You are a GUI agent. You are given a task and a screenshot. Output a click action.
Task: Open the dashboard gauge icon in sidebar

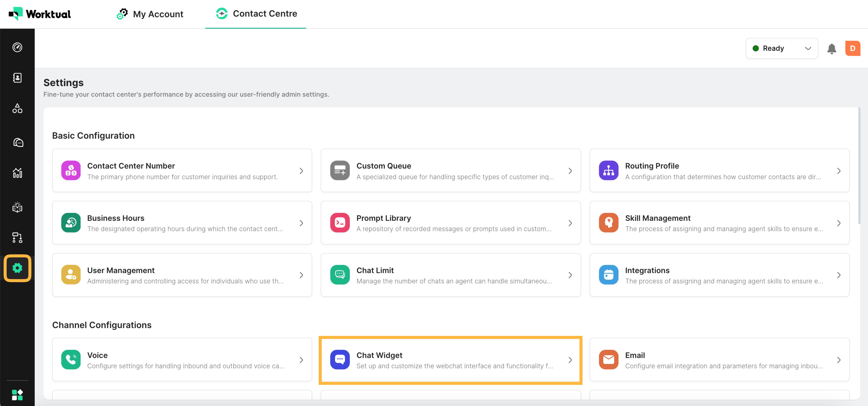tap(17, 47)
